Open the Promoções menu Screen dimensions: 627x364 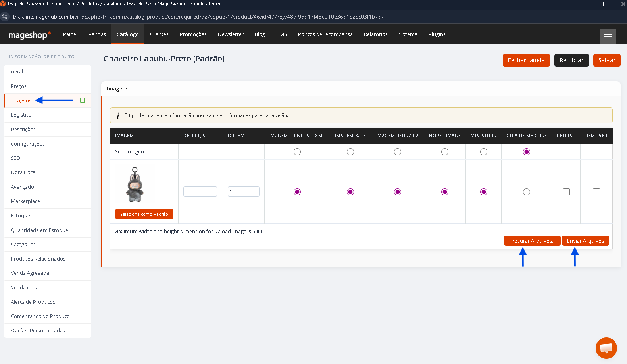point(193,34)
